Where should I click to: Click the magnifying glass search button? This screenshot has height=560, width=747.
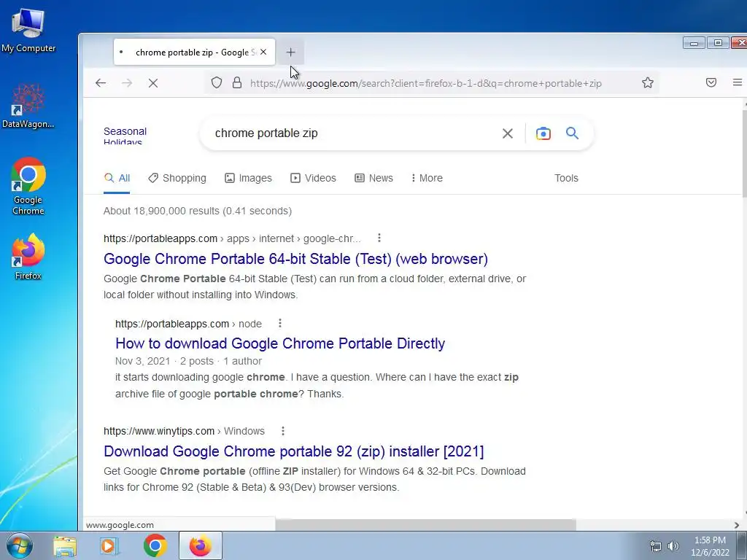pos(572,133)
